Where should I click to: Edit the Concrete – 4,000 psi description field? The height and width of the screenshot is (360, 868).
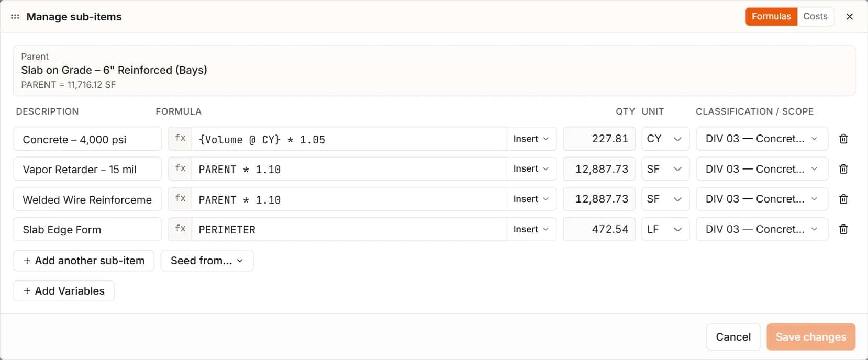pyautogui.click(x=87, y=139)
